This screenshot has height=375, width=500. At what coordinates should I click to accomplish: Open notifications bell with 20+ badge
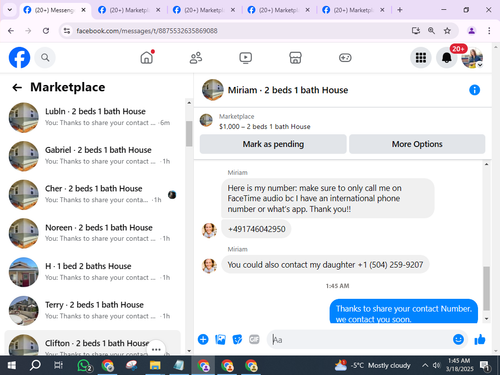447,58
